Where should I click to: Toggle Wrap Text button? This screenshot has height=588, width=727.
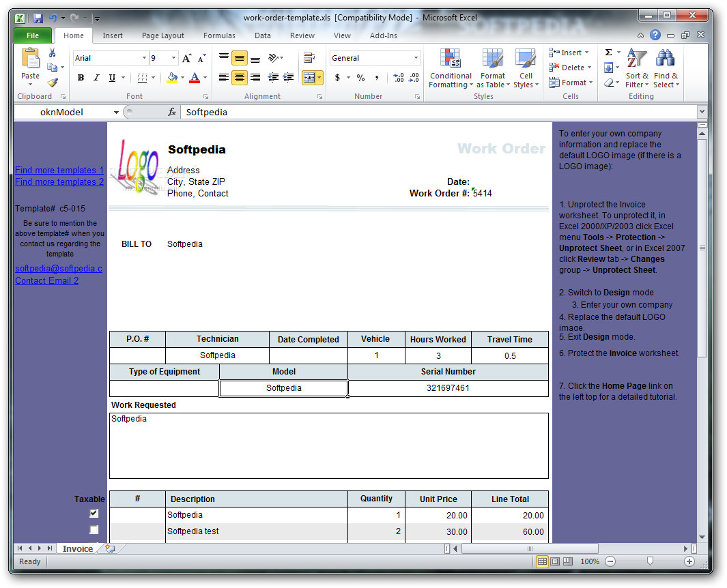coord(309,58)
